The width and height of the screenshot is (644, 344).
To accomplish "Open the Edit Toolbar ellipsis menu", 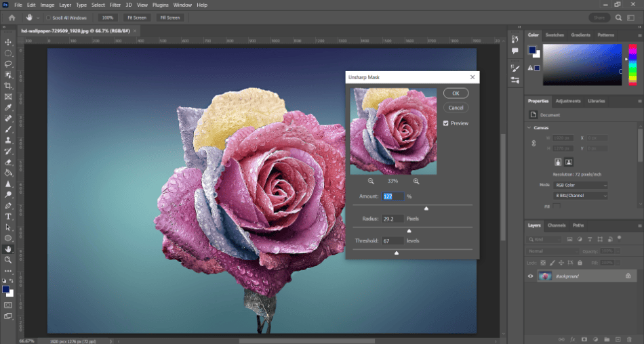I will [x=8, y=271].
